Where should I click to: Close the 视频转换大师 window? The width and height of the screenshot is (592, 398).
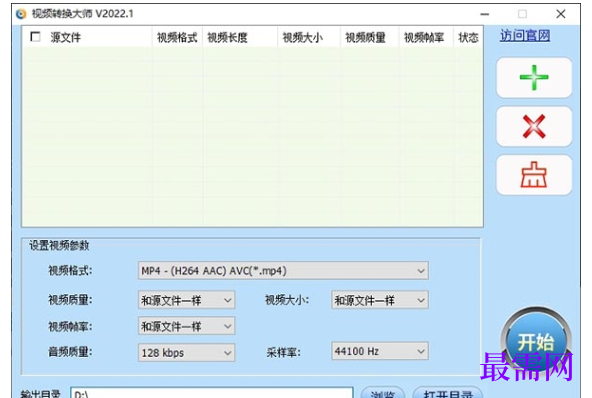pyautogui.click(x=561, y=14)
